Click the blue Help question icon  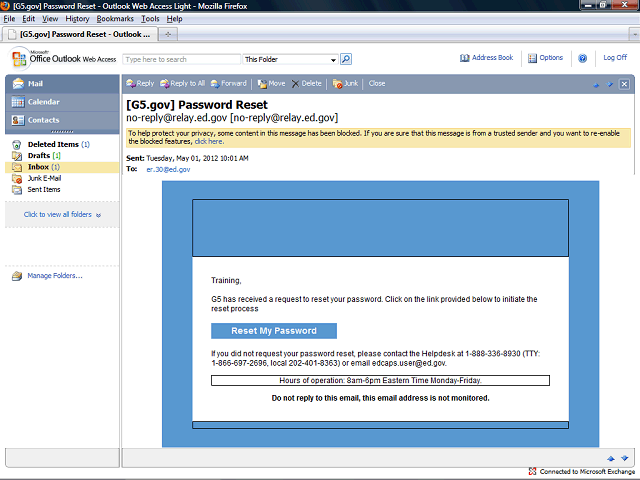tap(582, 58)
